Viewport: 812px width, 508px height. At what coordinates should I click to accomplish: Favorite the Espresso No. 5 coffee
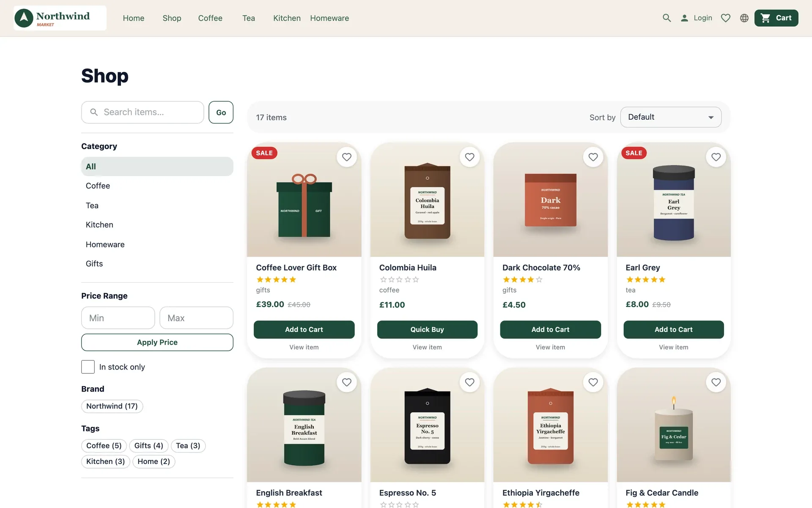(469, 382)
